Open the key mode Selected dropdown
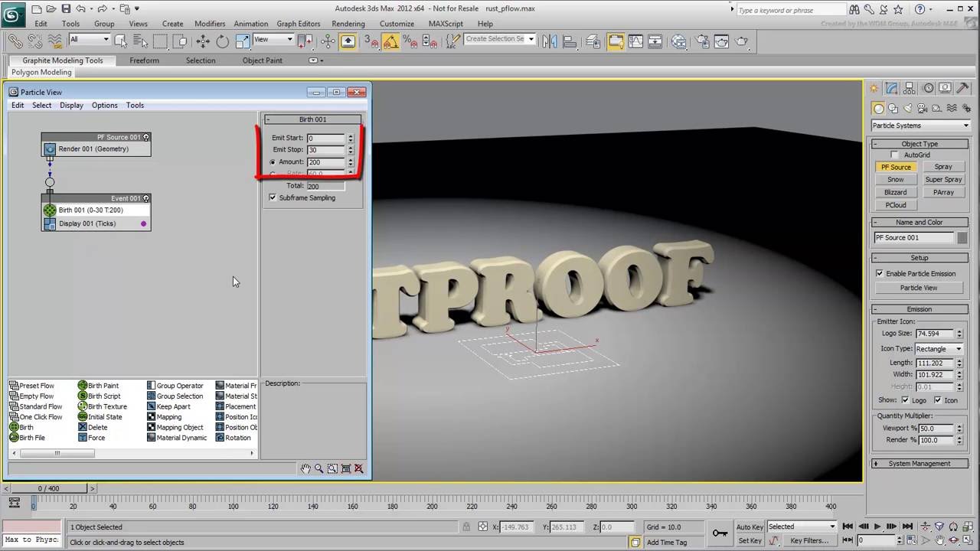 801,527
